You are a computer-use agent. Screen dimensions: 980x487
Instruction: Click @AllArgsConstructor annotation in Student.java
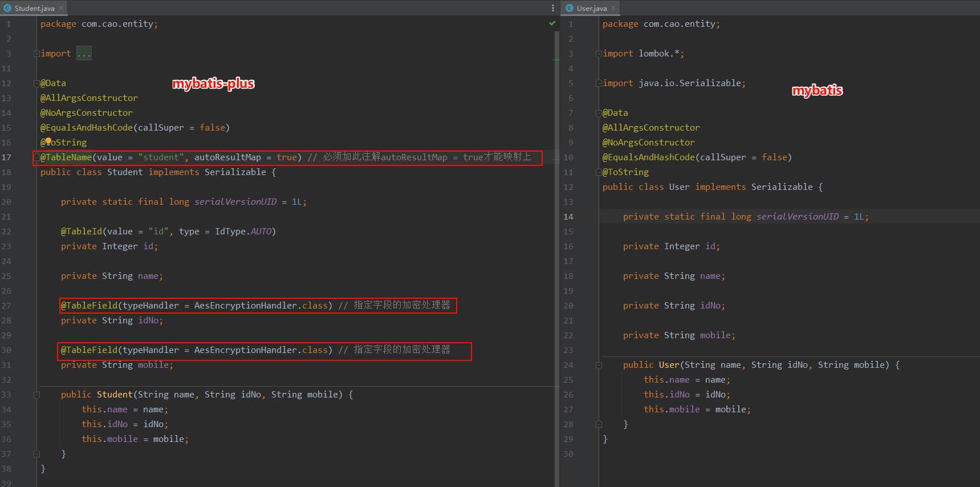[x=89, y=98]
